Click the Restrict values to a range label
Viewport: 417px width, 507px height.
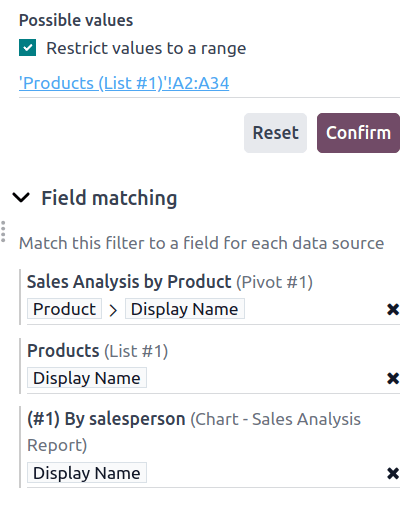coord(146,48)
